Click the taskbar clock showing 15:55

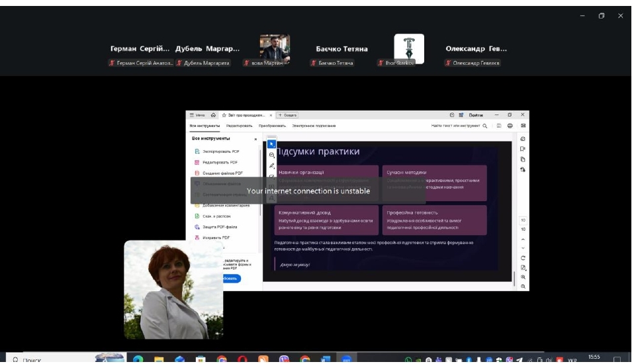[594, 357]
